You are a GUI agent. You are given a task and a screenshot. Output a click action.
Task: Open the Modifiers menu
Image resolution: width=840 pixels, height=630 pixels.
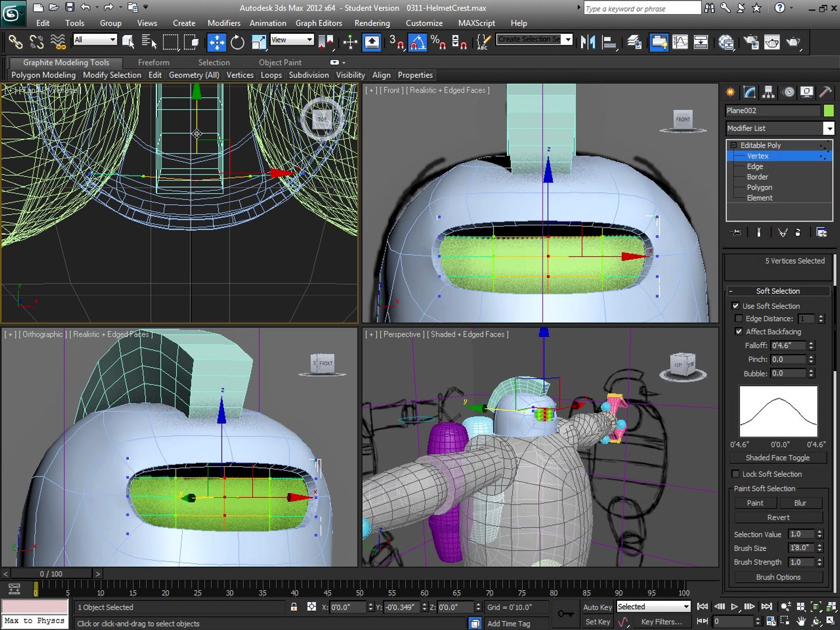(224, 23)
